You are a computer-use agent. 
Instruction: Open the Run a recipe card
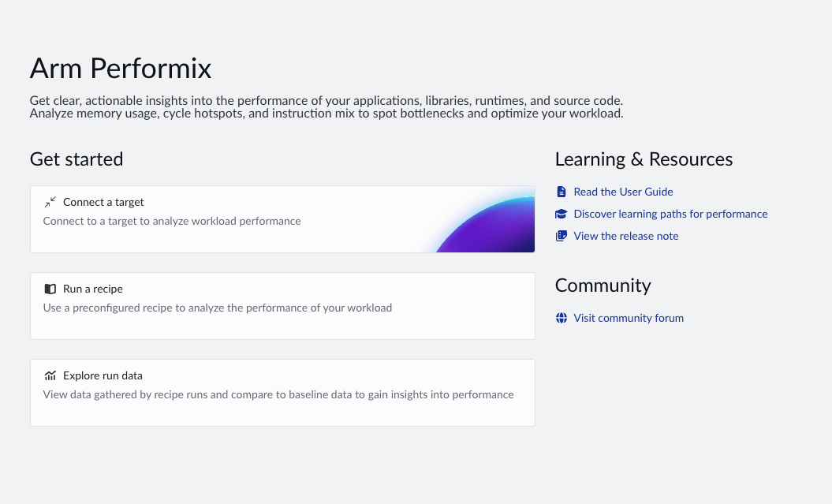click(x=282, y=306)
